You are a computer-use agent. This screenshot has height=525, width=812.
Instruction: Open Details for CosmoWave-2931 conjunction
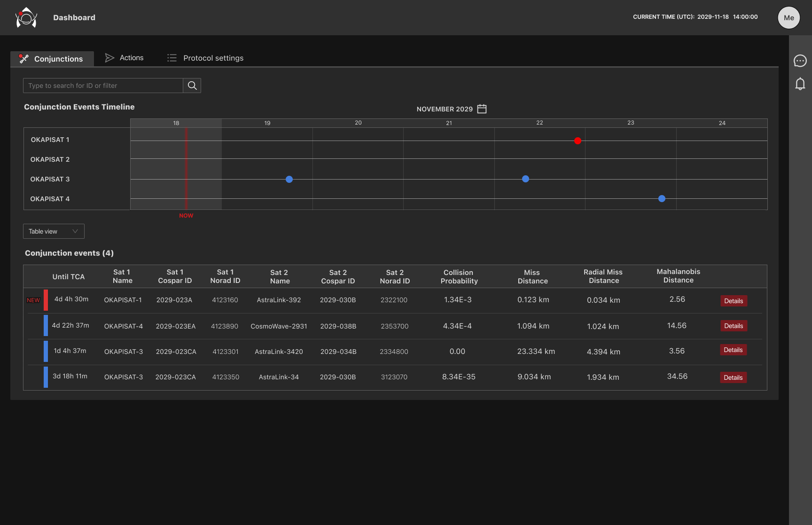pyautogui.click(x=733, y=326)
